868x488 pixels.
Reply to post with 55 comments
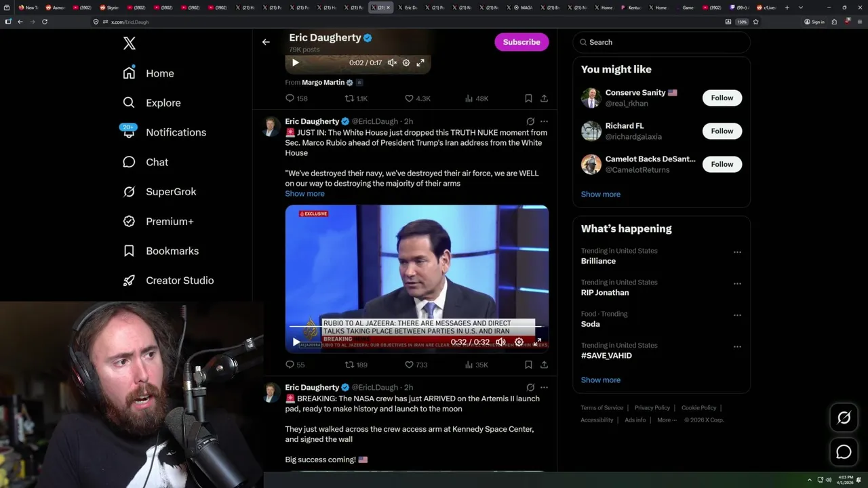[x=295, y=365]
